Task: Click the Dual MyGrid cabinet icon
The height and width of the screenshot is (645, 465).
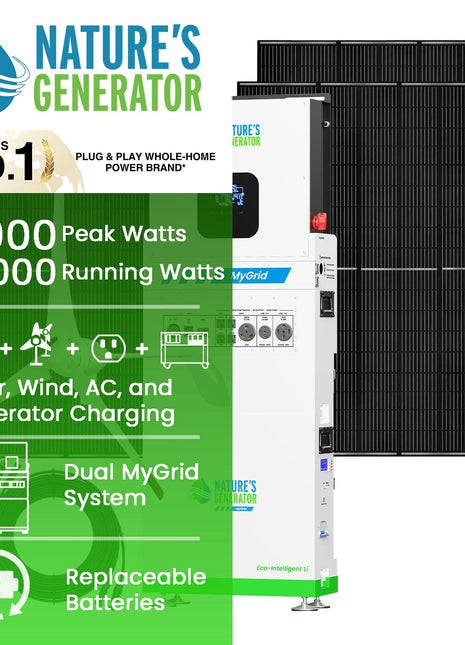Action: (14, 488)
